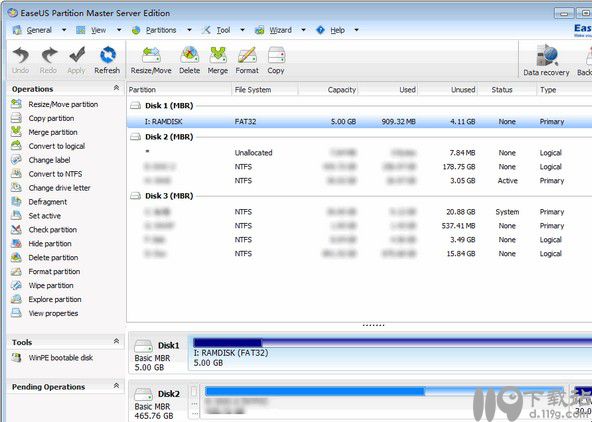Choose Copy partition in Operations

[43, 119]
